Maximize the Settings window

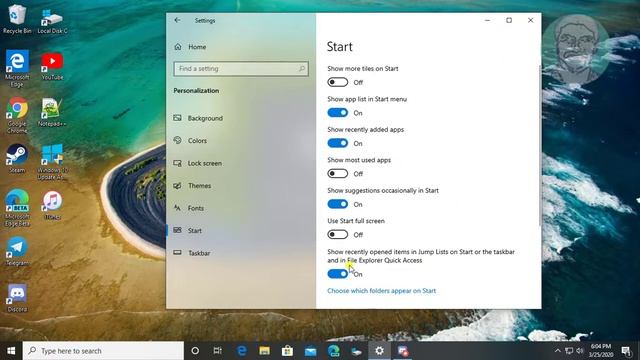pos(509,20)
